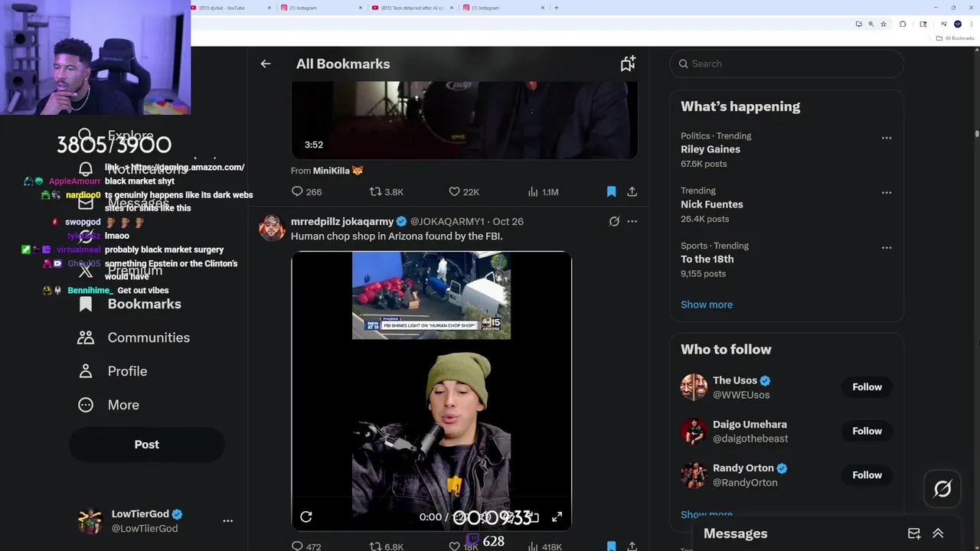Open more options for Riley Gaines trend
This screenshot has height=551, width=980.
point(887,138)
